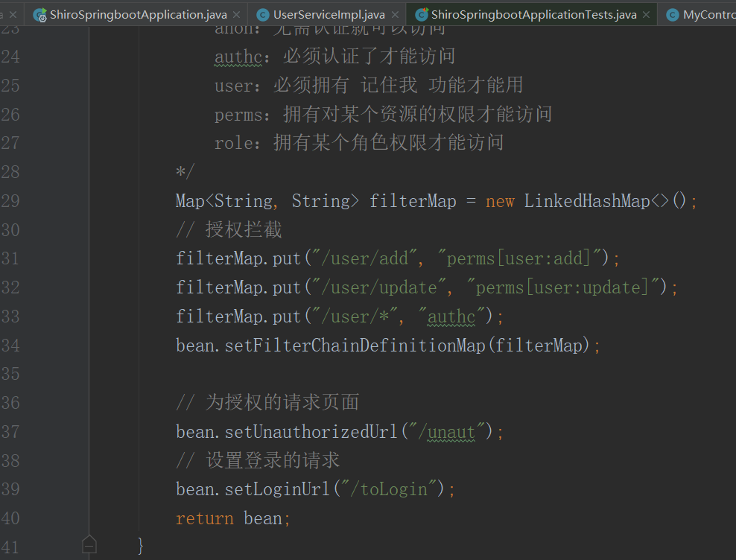Click the LinkedHashMap class name

(587, 201)
